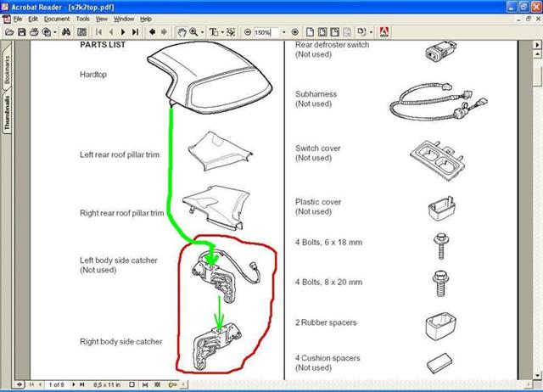Toggle navigation pane via status bar arrows button
This screenshot has width=543, height=392.
click(20, 384)
